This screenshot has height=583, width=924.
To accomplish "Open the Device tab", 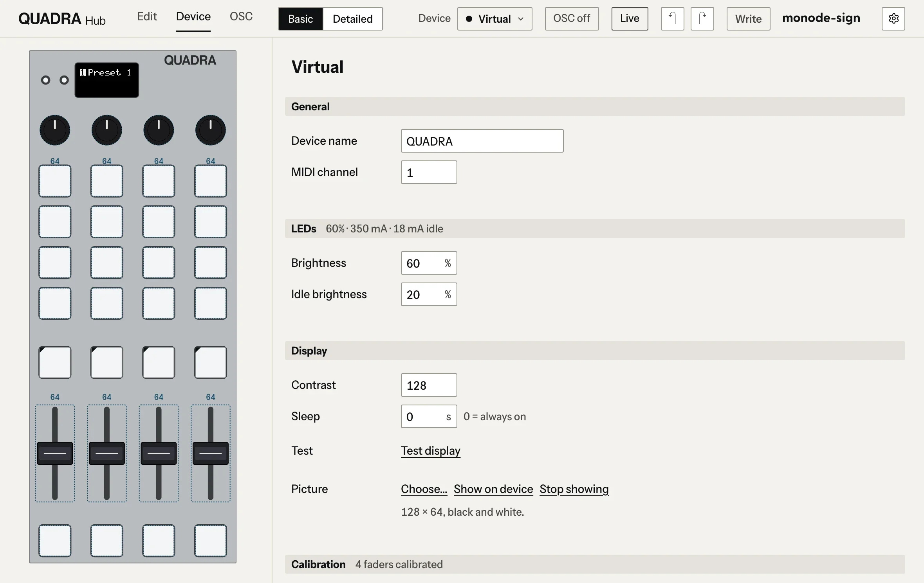I will 193,16.
